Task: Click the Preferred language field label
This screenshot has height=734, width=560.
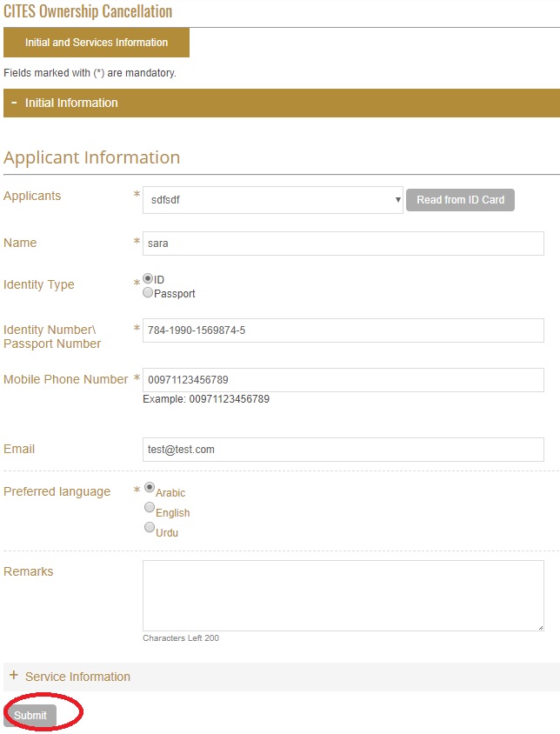Action: click(x=57, y=491)
